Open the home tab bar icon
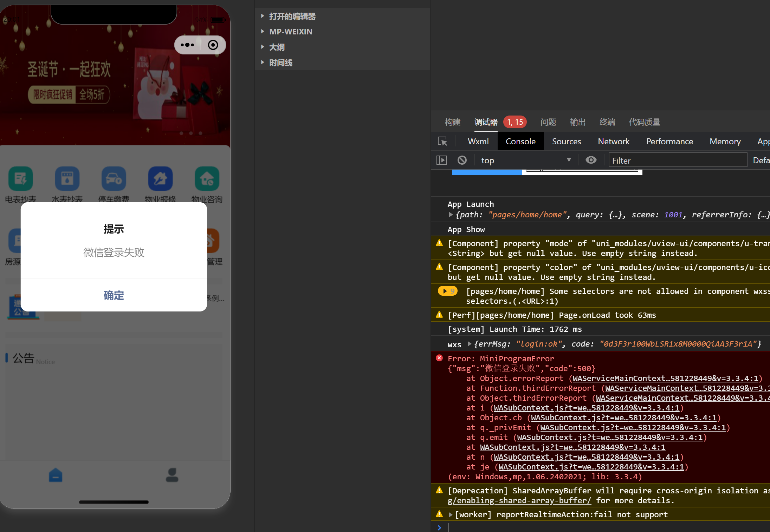770x532 pixels. coord(56,475)
